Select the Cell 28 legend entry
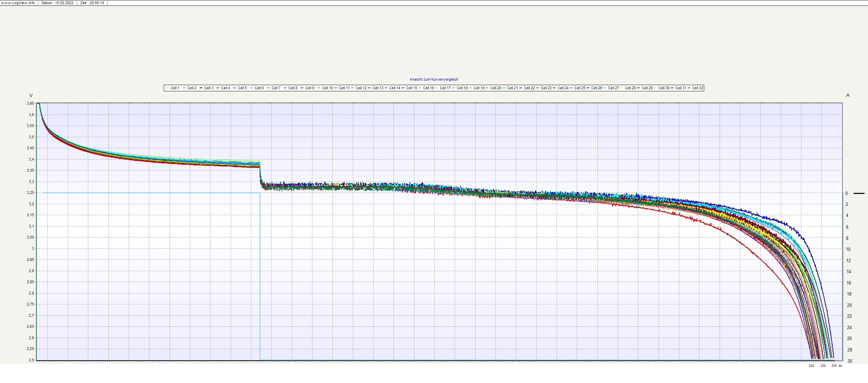868x383 pixels. click(x=630, y=88)
